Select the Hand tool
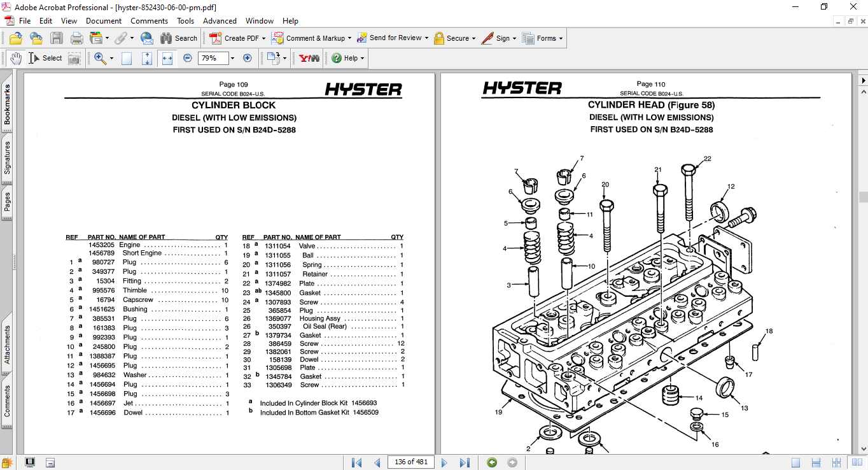This screenshot has height=470, width=868. pos(16,58)
